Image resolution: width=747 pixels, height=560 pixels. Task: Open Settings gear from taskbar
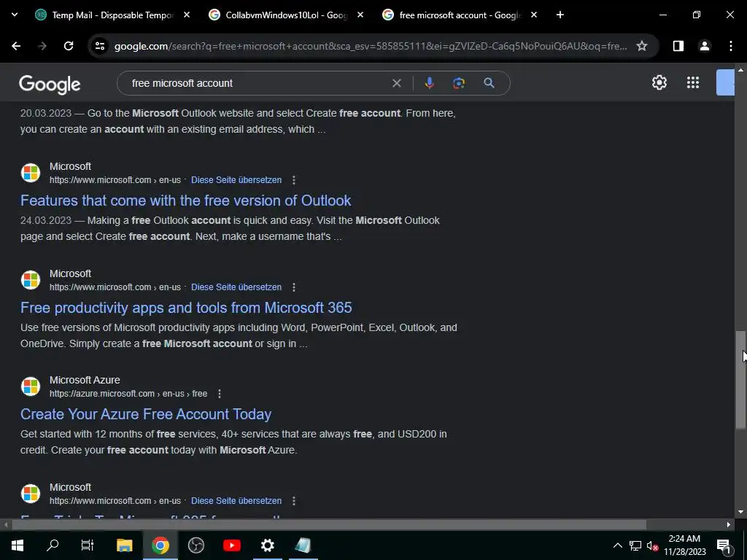pyautogui.click(x=268, y=545)
